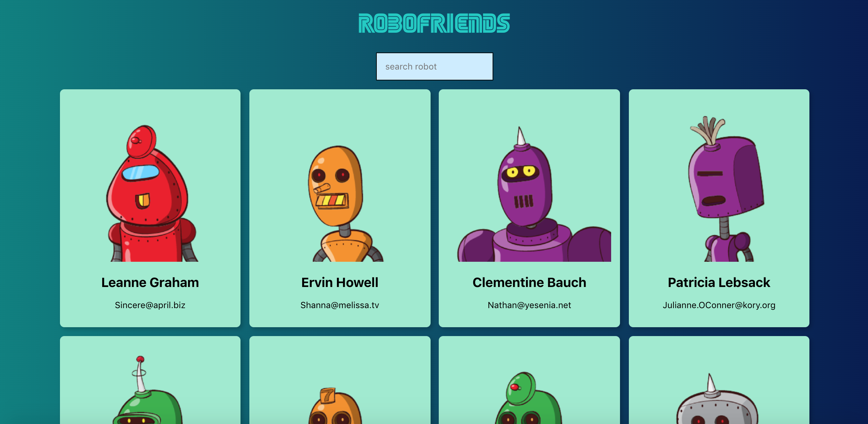Click Clementine Bauch's purple robot picture
This screenshot has width=868, height=424.
[x=534, y=194]
